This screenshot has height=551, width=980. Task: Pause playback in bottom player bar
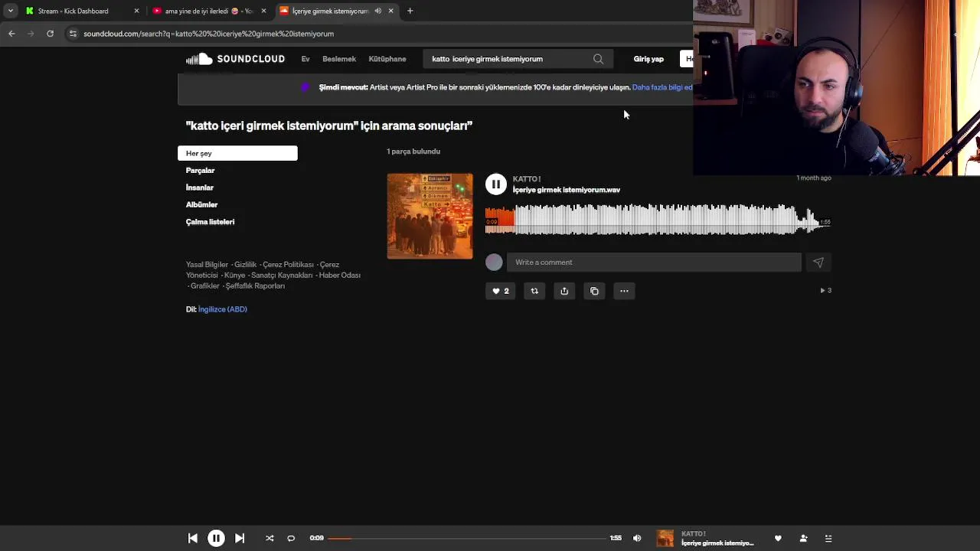216,539
